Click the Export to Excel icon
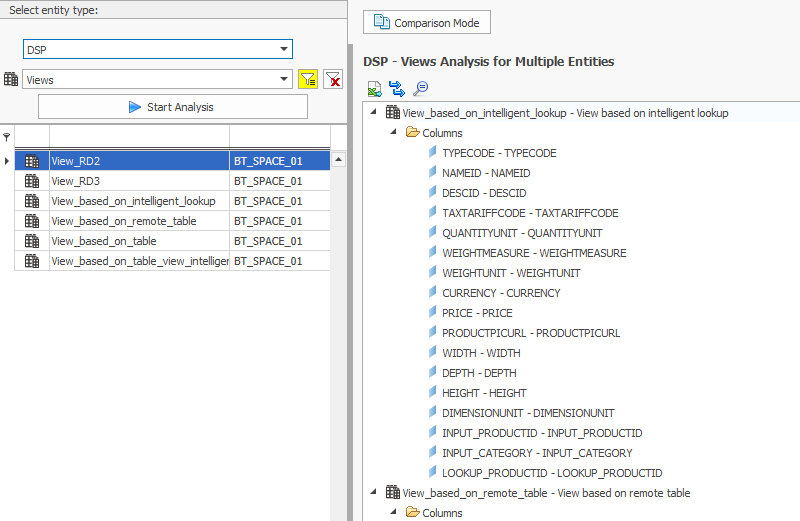The height and width of the screenshot is (521, 800). coord(374,88)
